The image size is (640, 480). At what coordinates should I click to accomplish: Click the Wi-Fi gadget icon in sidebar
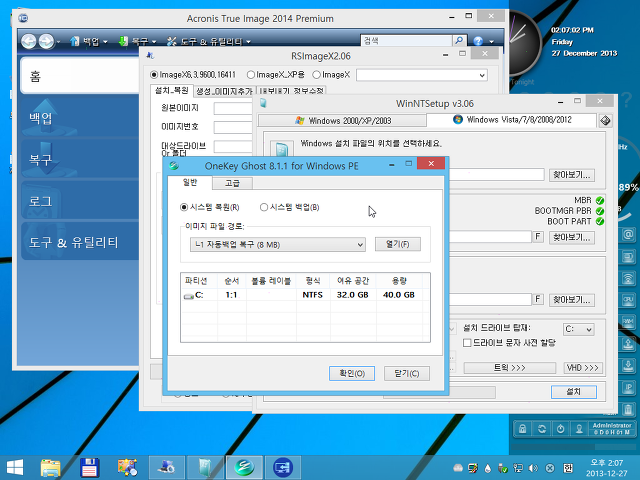tap(628, 279)
